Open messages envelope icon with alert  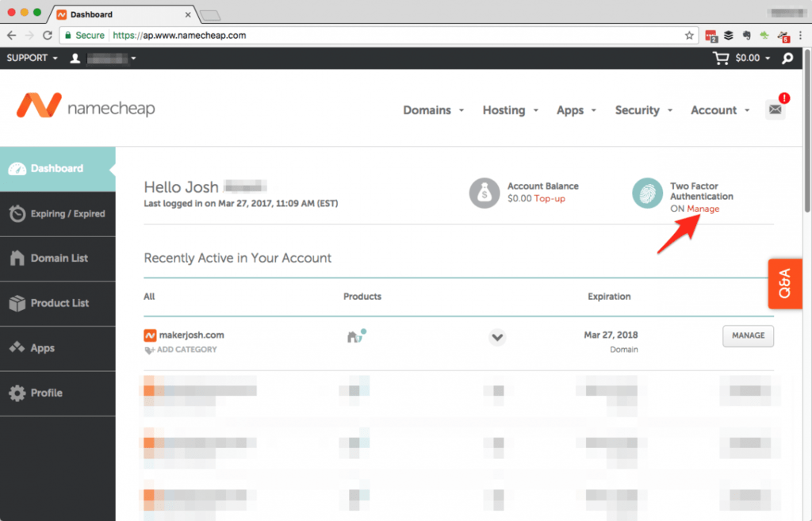click(776, 109)
